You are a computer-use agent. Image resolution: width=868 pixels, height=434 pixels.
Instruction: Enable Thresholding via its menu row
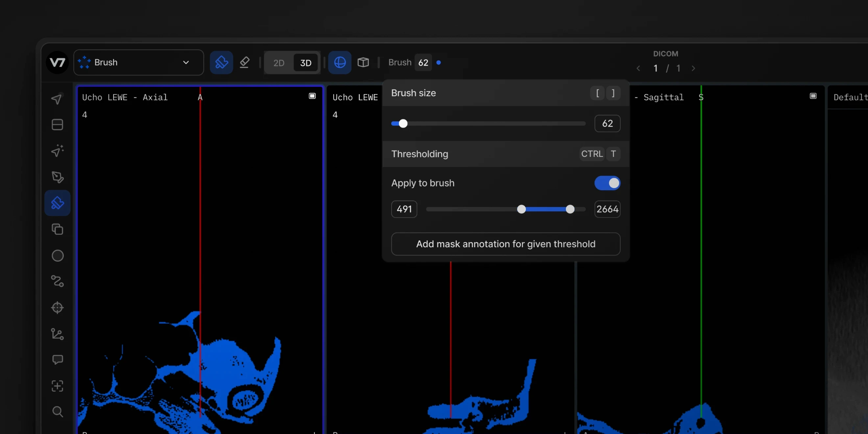click(420, 154)
